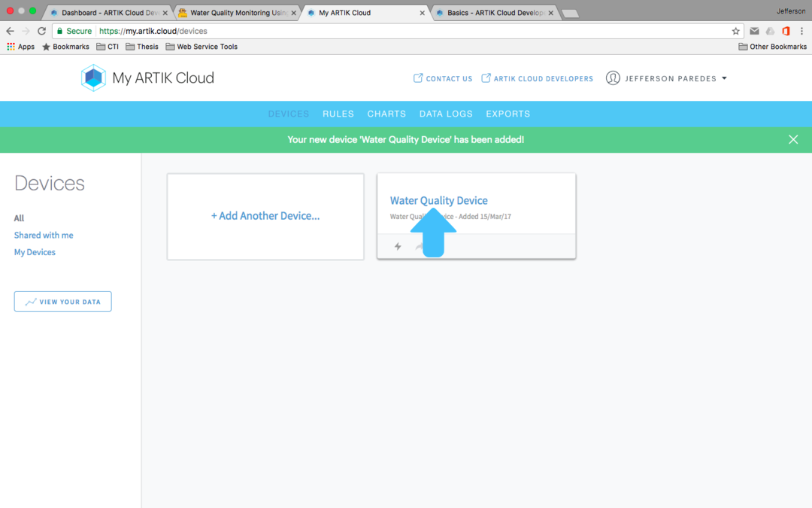812x508 pixels.
Task: Expand the Jefferson Paredes account dropdown
Action: click(724, 78)
